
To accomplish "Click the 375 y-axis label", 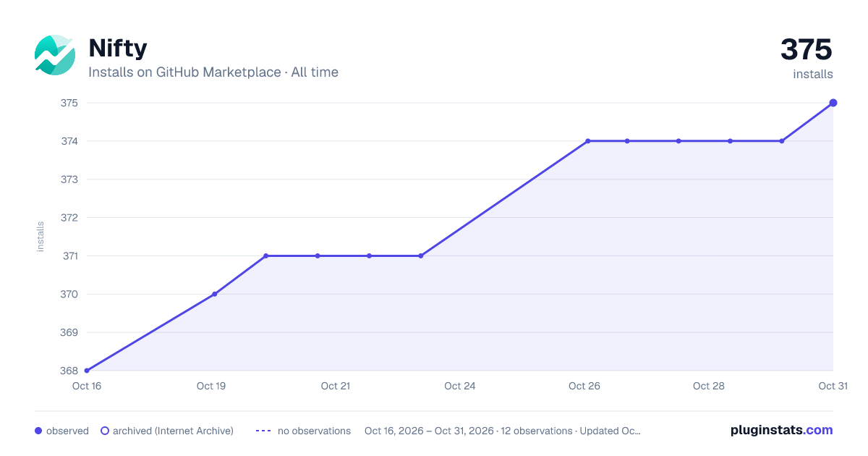I will point(69,103).
